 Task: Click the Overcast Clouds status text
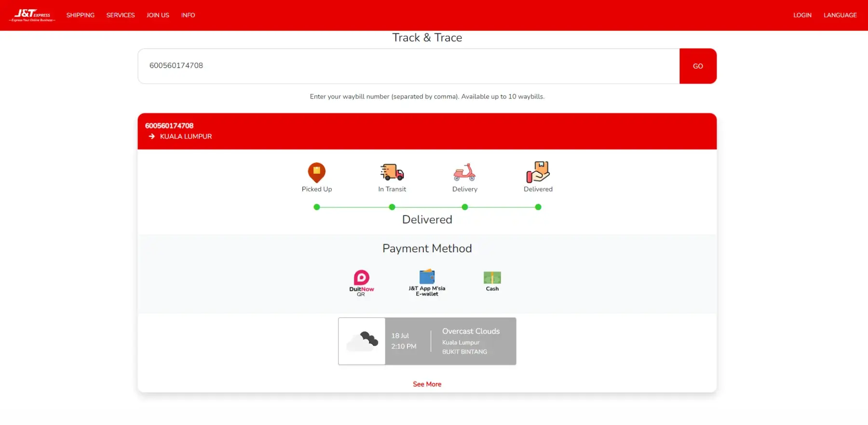[x=471, y=331]
